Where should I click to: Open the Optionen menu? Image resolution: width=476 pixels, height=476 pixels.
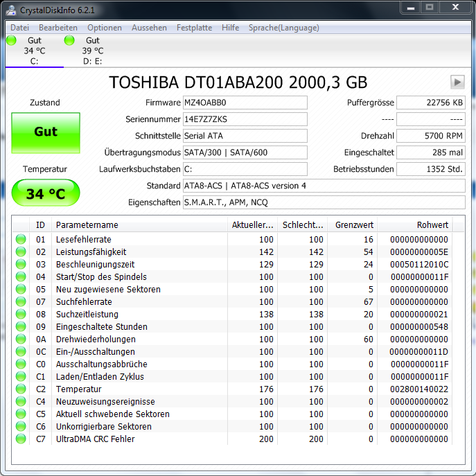tap(105, 28)
